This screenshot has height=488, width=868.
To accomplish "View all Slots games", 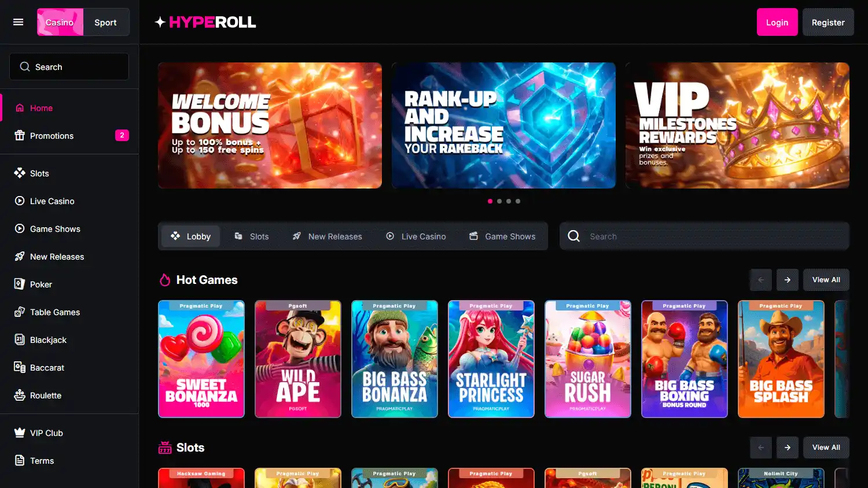I will click(x=826, y=448).
